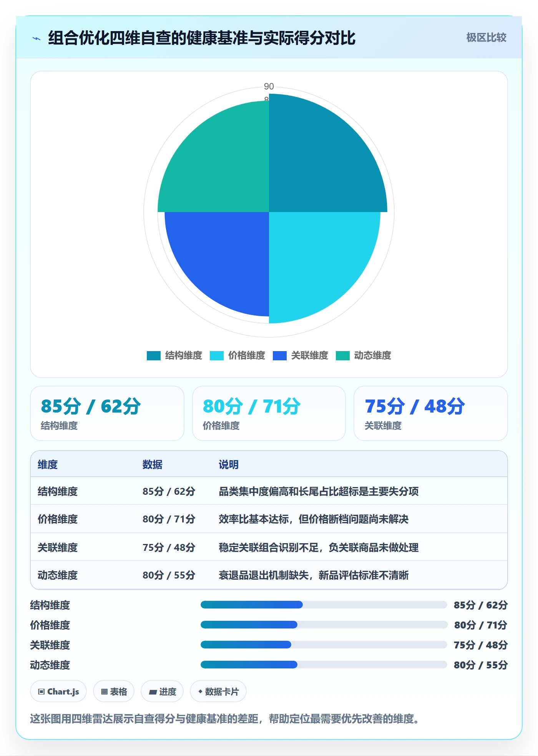
Task: Click the 数据 column header
Action: (153, 464)
